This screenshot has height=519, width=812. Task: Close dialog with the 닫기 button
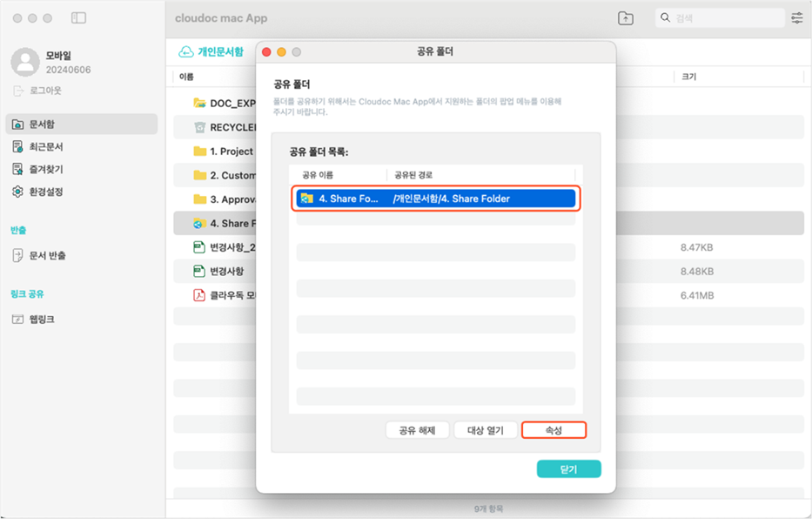(568, 469)
